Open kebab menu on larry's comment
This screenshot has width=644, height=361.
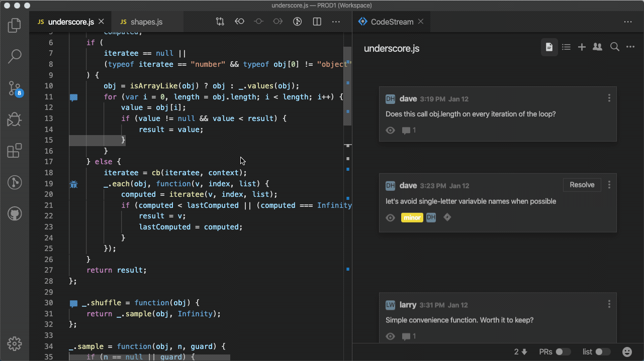609,304
